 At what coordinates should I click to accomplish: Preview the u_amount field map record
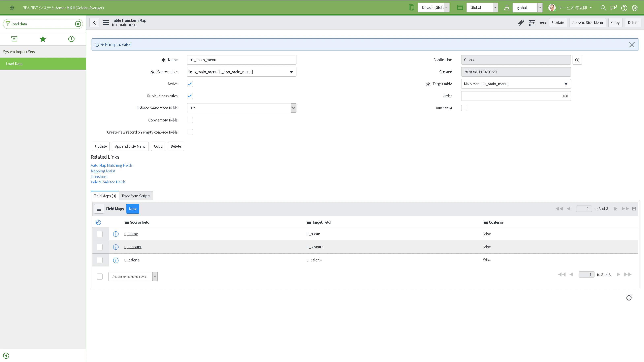click(116, 247)
